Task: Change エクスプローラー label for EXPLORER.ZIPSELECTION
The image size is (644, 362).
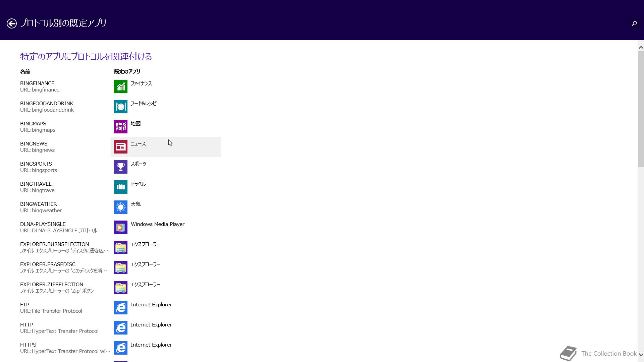Action: click(x=146, y=285)
